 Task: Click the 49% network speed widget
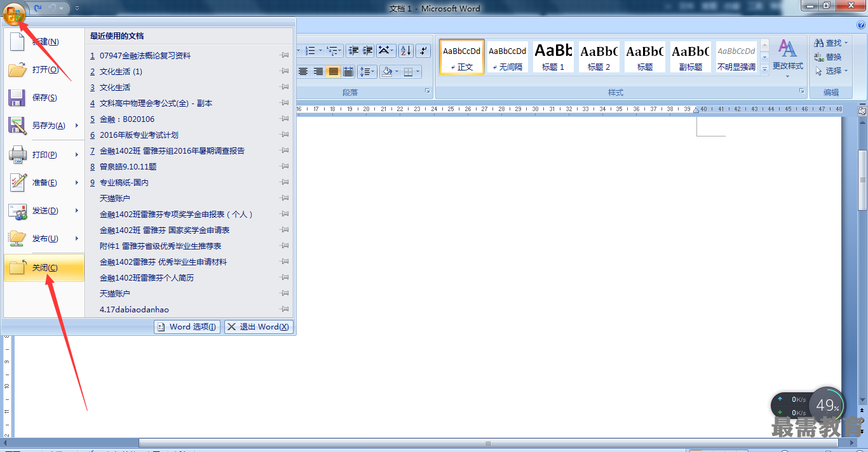click(x=828, y=405)
